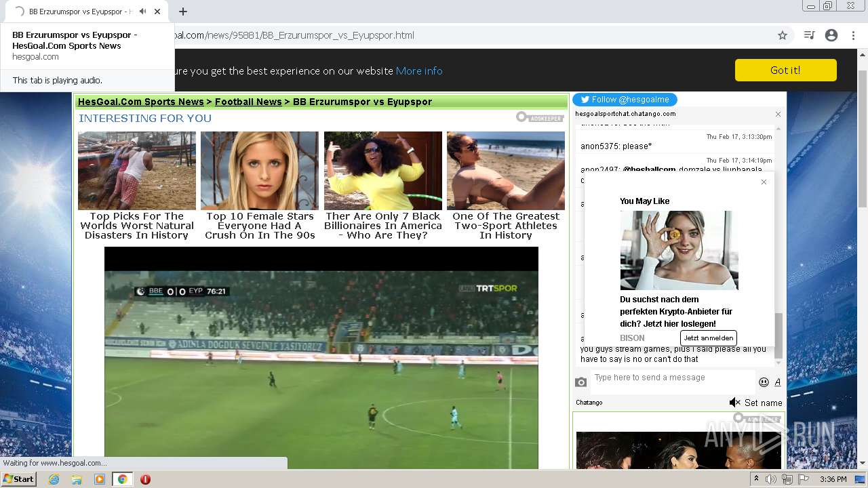Open the black billionaires article thumbnail
Screen dimensions: 868x488
383,170
